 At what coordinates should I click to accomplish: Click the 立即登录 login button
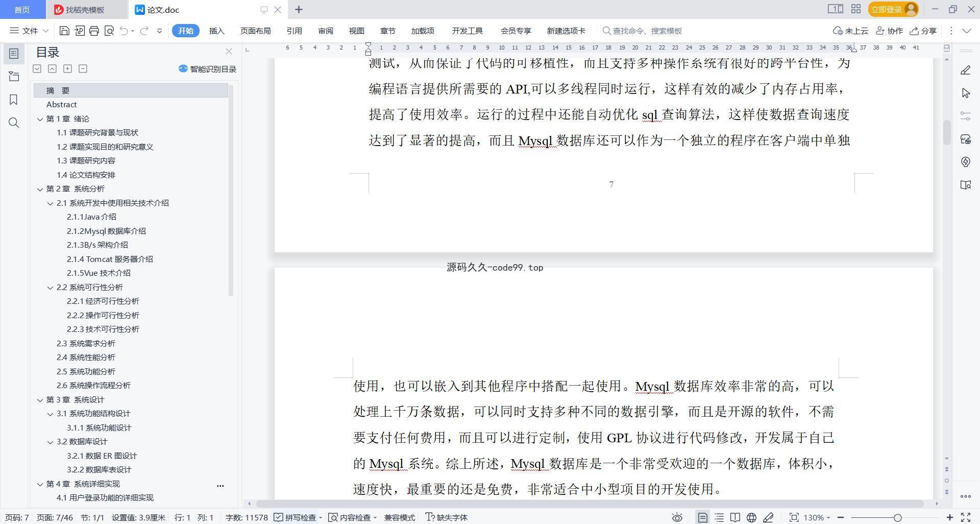point(893,9)
